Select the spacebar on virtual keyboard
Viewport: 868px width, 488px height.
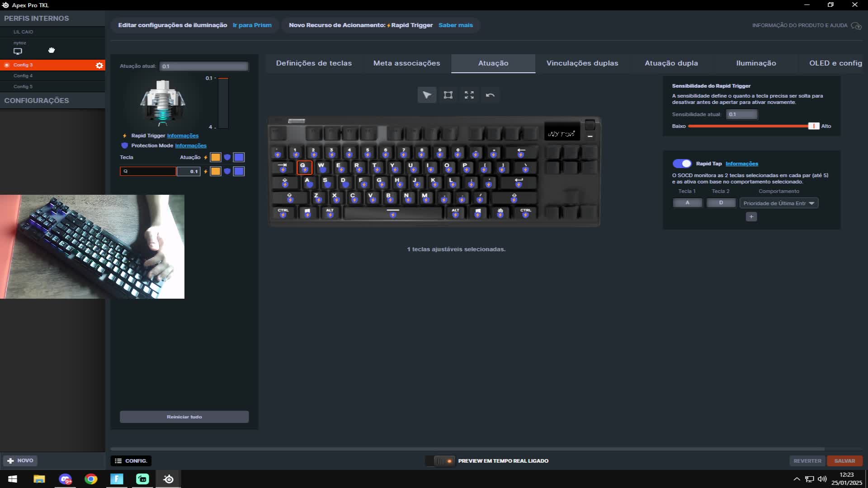pyautogui.click(x=393, y=212)
